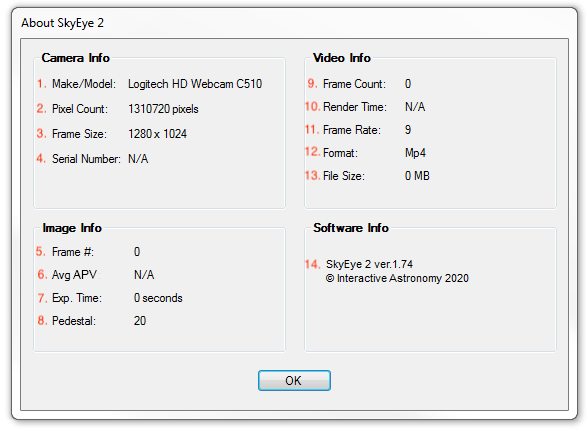588x431 pixels.
Task: Click the Video Info group heading
Action: [x=342, y=58]
